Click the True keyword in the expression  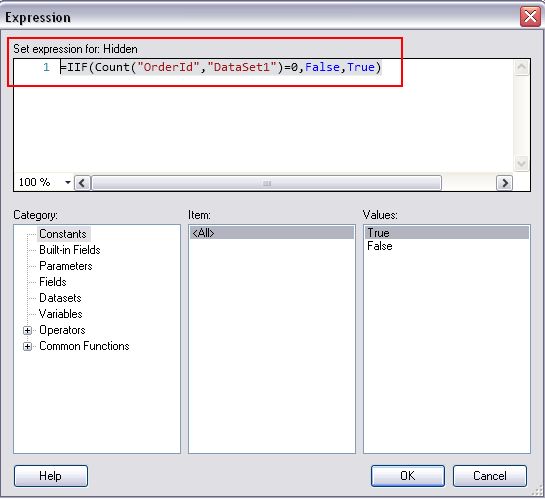tap(361, 67)
